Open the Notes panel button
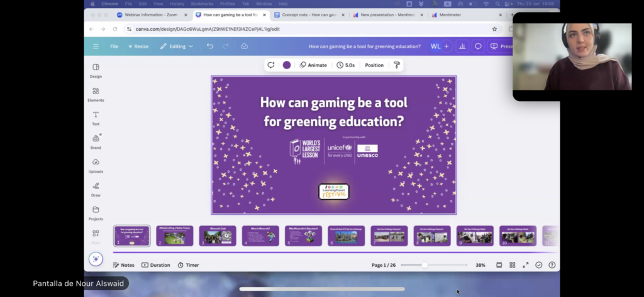This screenshot has height=297, width=644. pos(124,265)
